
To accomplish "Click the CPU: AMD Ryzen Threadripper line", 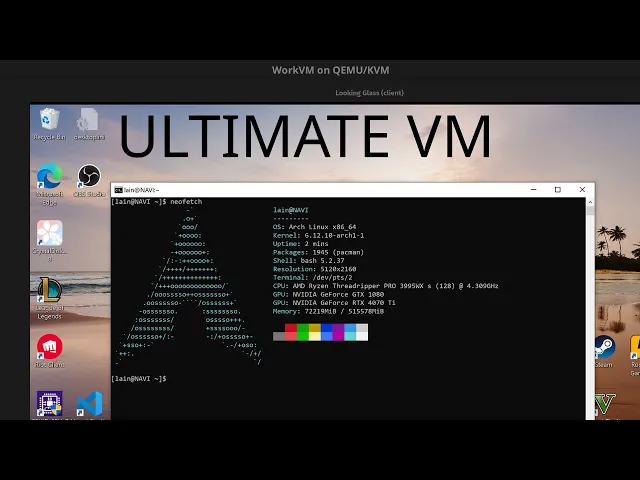I will 385,286.
